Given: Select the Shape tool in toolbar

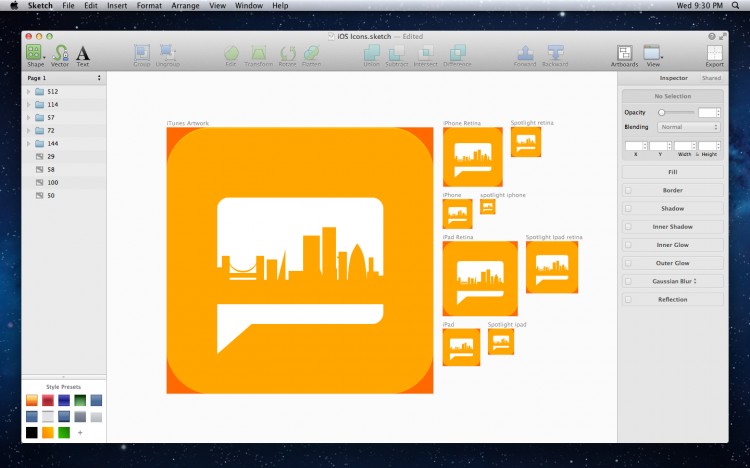Looking at the screenshot, I should click(35, 54).
